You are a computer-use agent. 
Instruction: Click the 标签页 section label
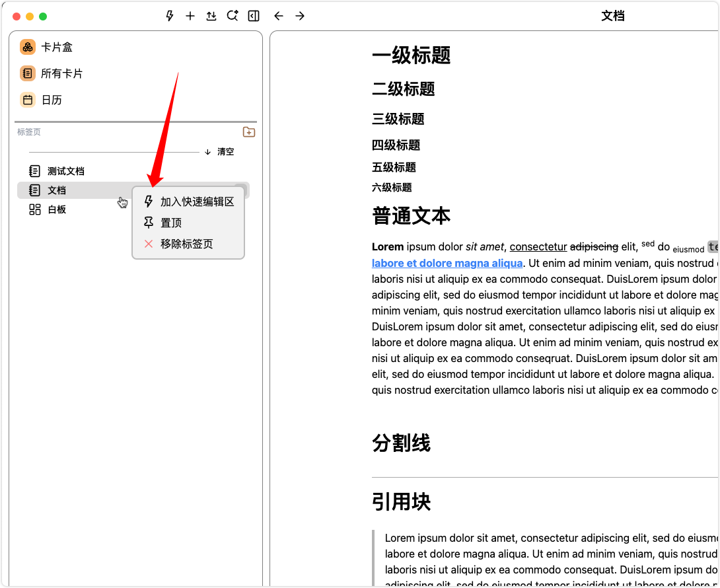[29, 132]
